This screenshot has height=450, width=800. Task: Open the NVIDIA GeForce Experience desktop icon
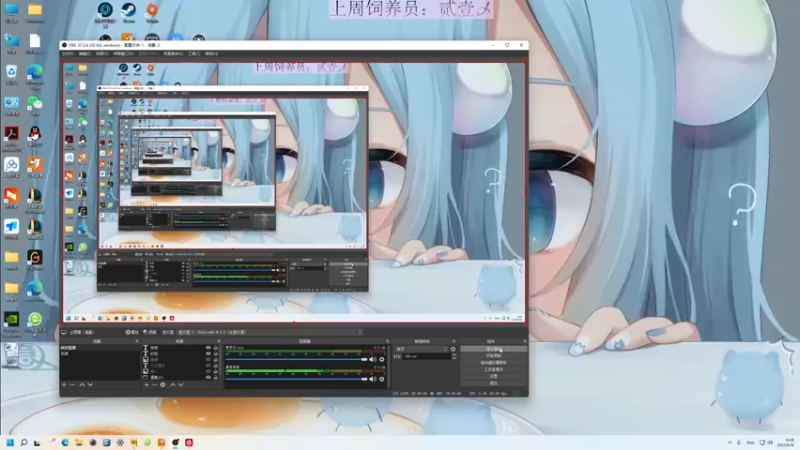point(11,324)
